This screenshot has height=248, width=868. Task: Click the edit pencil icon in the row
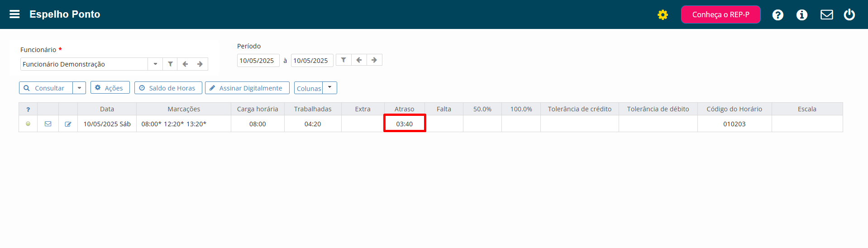[68, 124]
